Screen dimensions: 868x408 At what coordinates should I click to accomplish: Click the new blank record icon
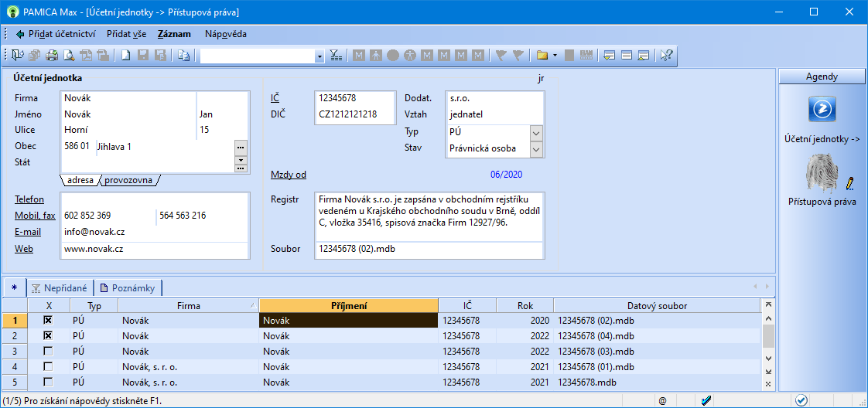tap(125, 55)
